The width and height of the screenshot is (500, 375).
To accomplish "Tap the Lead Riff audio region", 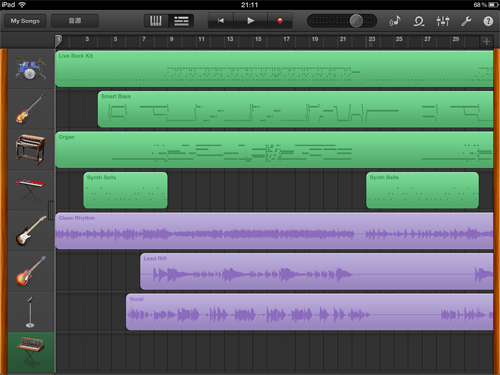I will click(x=317, y=271).
